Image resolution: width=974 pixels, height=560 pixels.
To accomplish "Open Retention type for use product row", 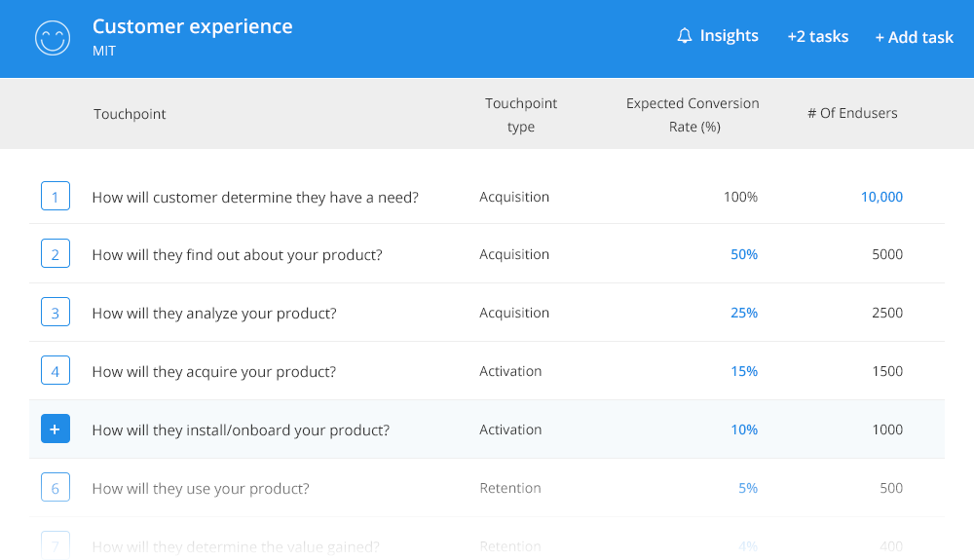I will [x=510, y=488].
